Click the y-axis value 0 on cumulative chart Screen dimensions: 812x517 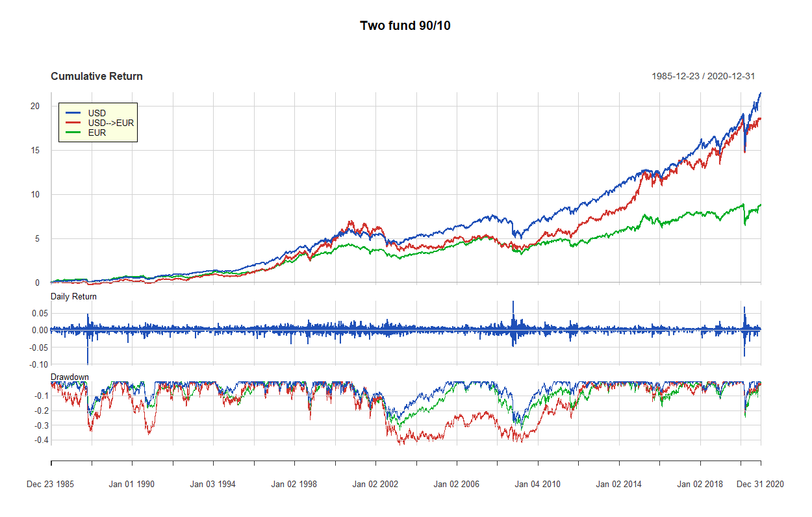[x=38, y=283]
